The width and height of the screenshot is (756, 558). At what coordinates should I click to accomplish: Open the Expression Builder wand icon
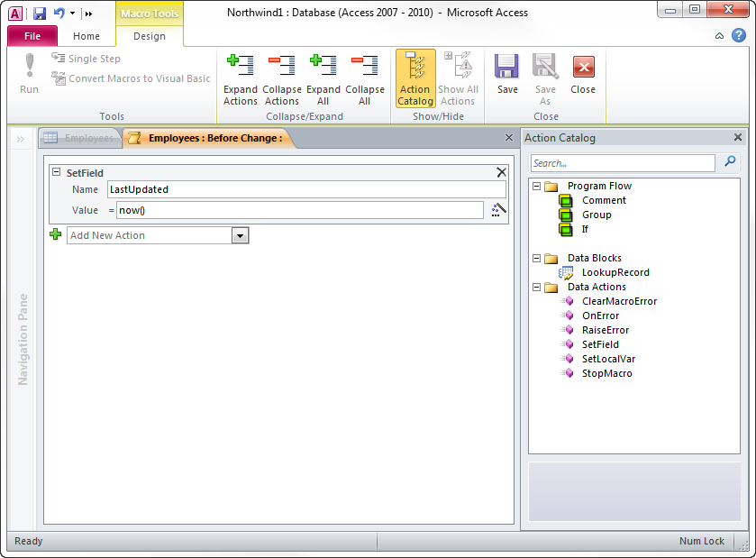click(498, 210)
